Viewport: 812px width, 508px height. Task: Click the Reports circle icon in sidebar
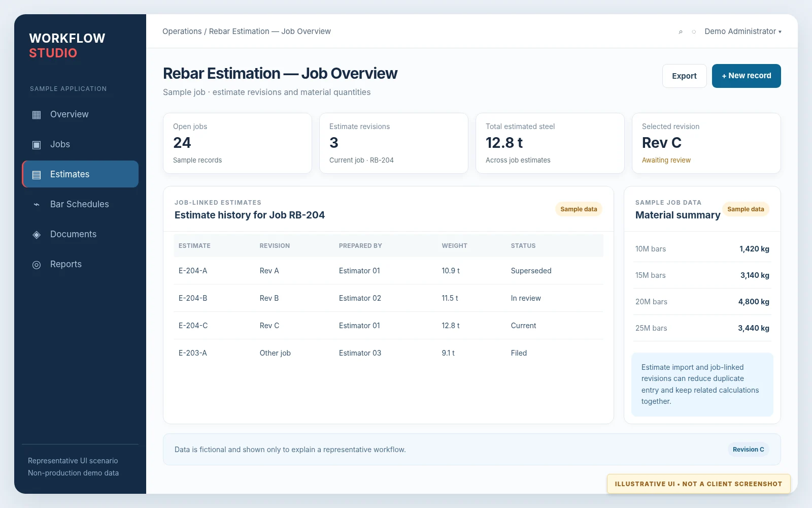click(37, 265)
